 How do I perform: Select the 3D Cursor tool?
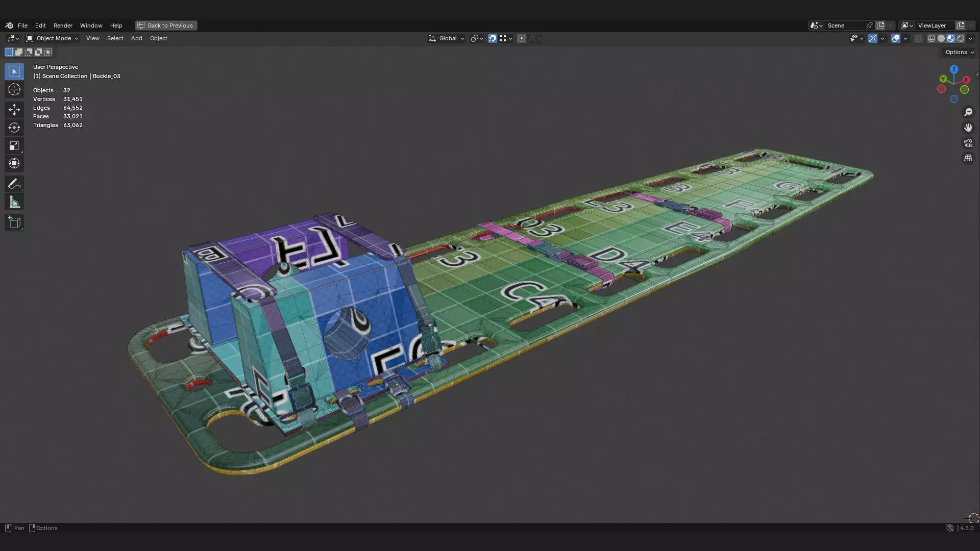(x=14, y=90)
